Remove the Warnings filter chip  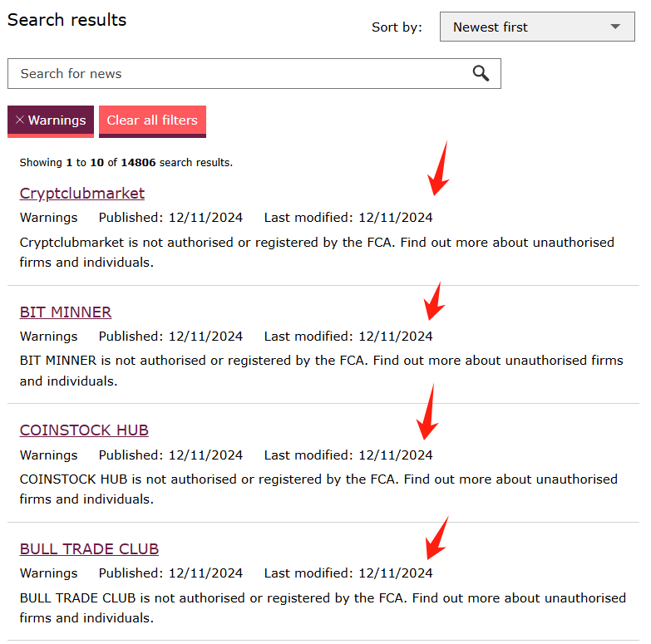coord(51,120)
